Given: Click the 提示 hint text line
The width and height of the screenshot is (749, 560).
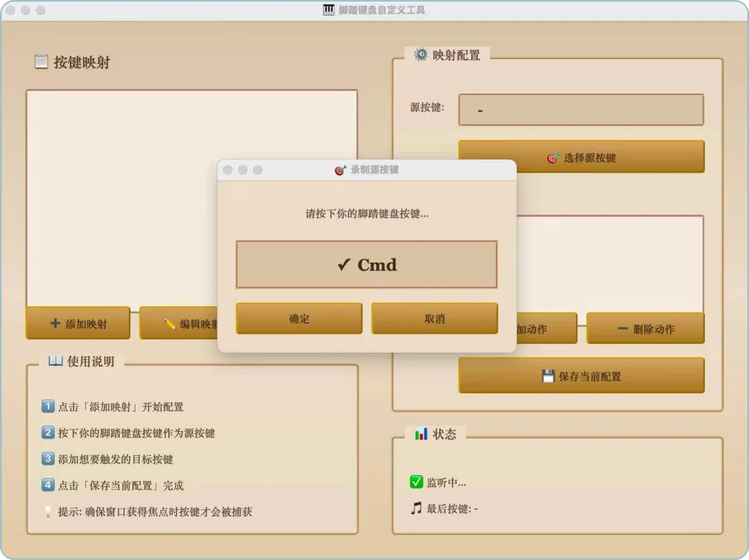Looking at the screenshot, I should (x=155, y=512).
